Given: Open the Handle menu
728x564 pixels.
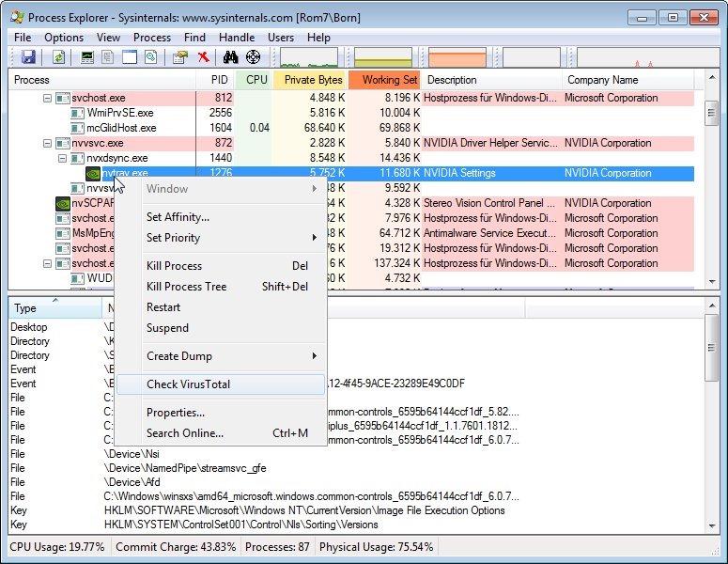Looking at the screenshot, I should [237, 38].
